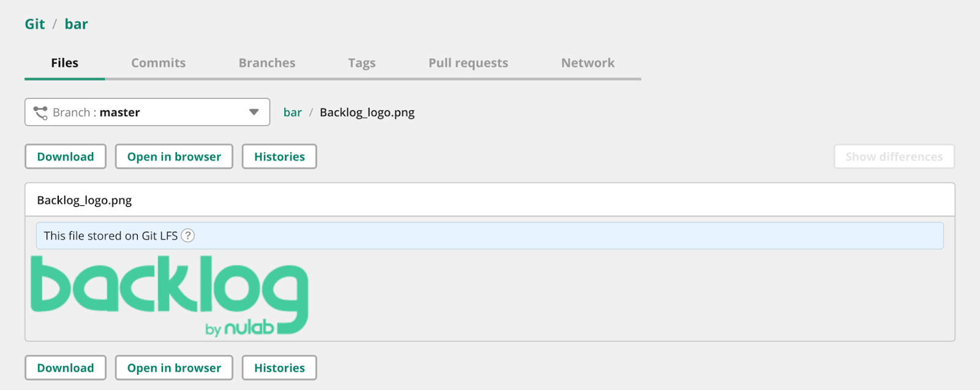Select the Tags tab
The height and width of the screenshot is (390, 980).
pos(361,63)
